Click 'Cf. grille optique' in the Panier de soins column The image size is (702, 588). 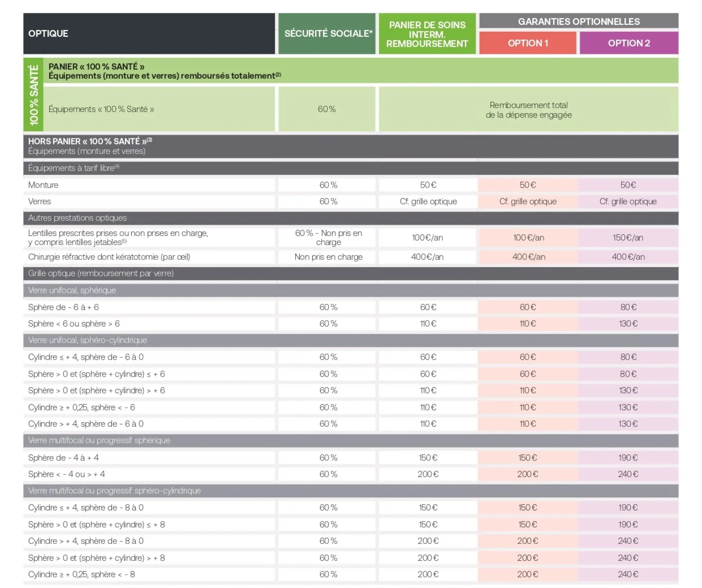428,202
